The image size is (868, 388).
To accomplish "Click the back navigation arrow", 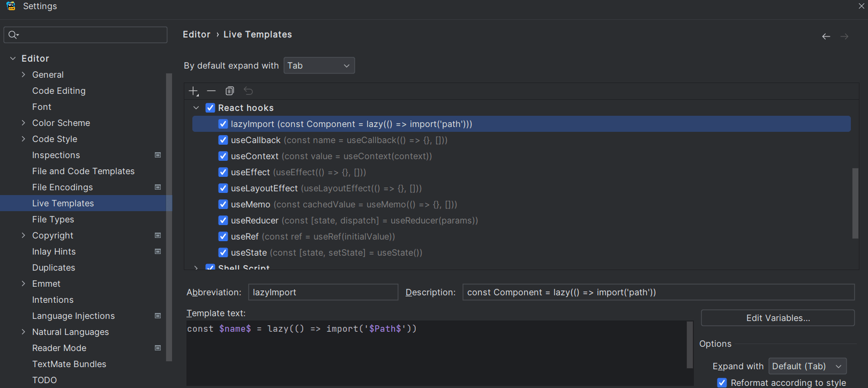I will pos(826,36).
